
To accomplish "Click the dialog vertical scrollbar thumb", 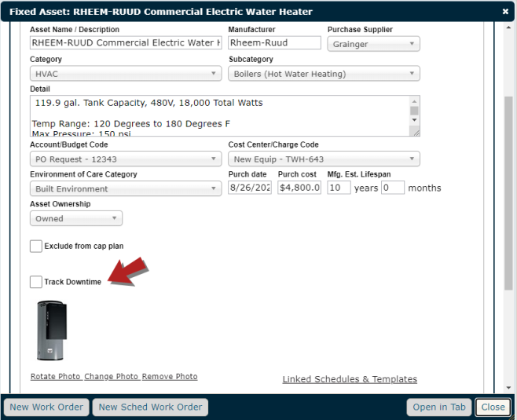I will coord(508,193).
